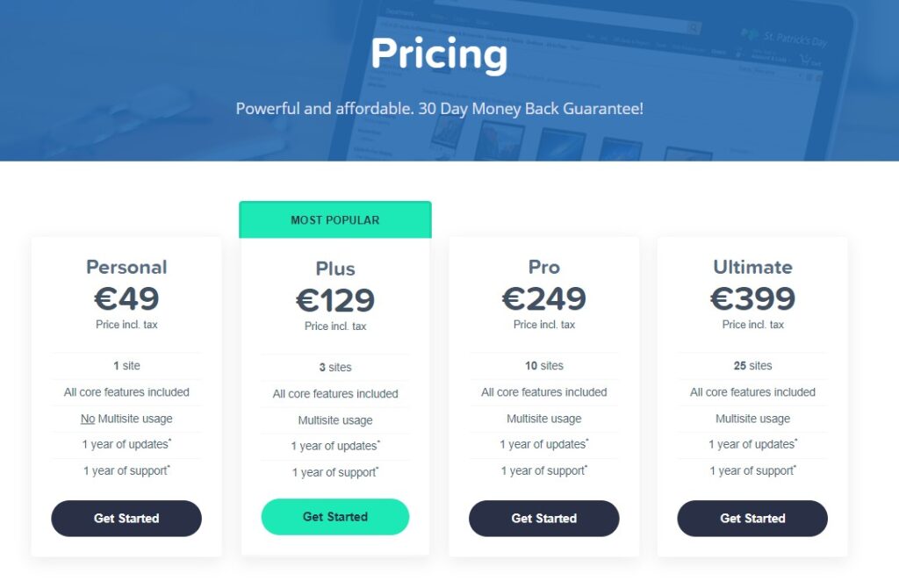
Task: Select the Personal plan heading
Action: 126,267
